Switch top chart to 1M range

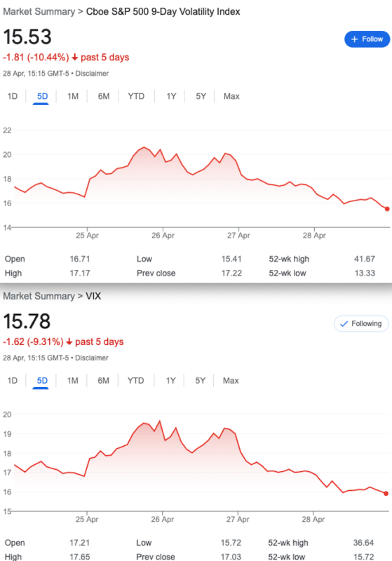click(73, 96)
